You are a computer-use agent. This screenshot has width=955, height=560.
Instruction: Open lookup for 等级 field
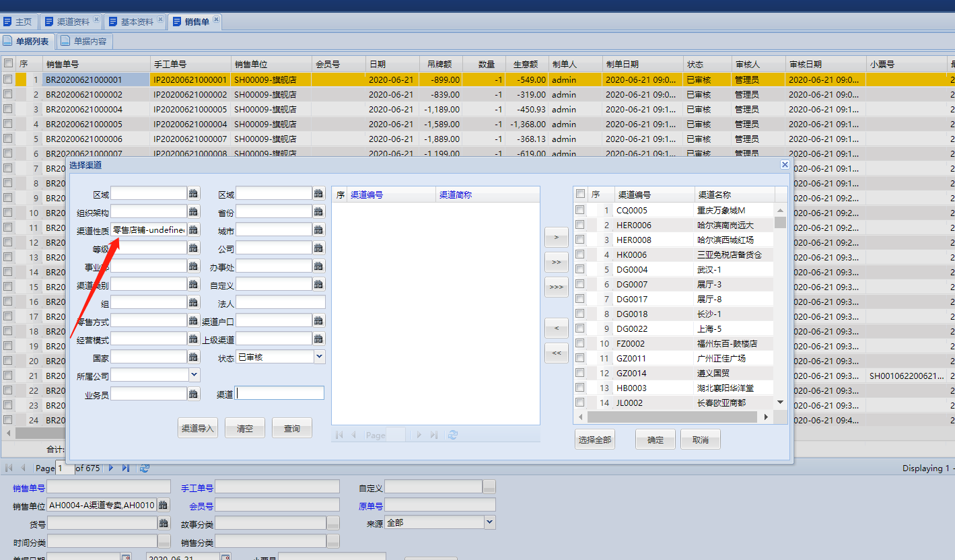coord(194,248)
